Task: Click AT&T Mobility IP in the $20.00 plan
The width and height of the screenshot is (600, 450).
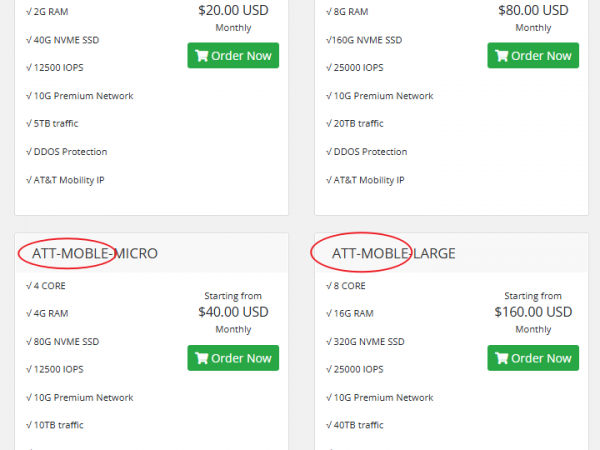Action: click(x=65, y=180)
